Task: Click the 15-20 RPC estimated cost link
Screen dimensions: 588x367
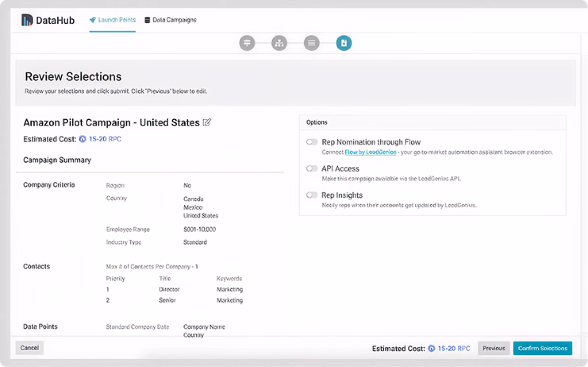Action: 105,139
